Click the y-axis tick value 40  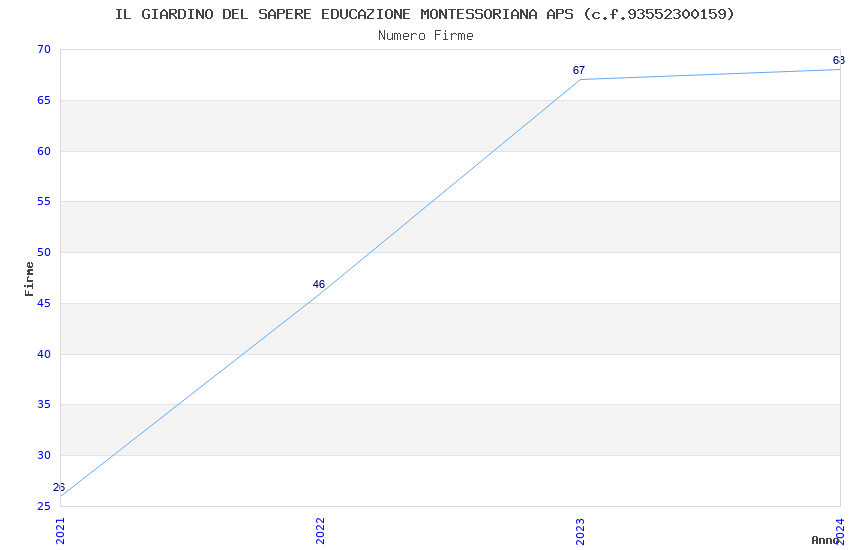(x=44, y=354)
